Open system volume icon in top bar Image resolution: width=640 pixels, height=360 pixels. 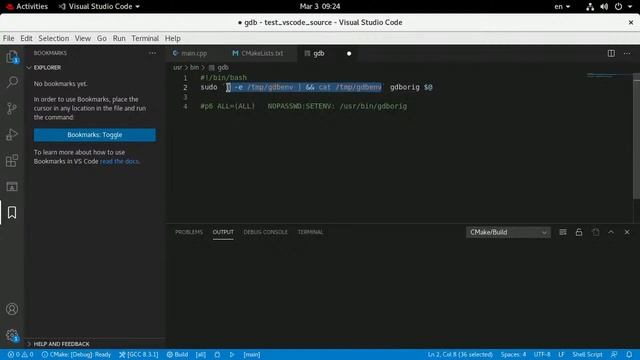click(604, 7)
